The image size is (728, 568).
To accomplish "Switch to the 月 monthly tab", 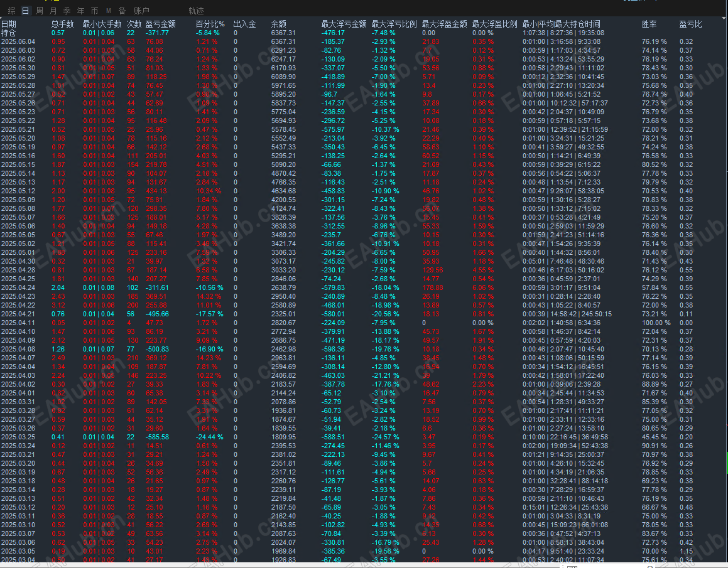I will [53, 10].
